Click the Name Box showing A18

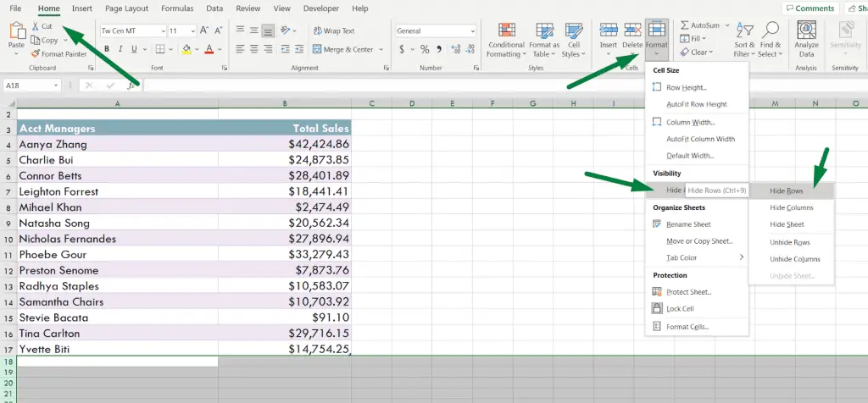31,86
